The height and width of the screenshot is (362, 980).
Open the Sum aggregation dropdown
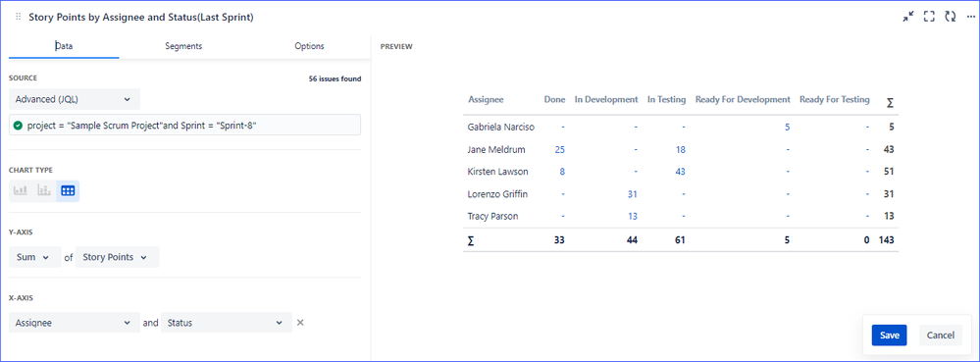click(35, 257)
